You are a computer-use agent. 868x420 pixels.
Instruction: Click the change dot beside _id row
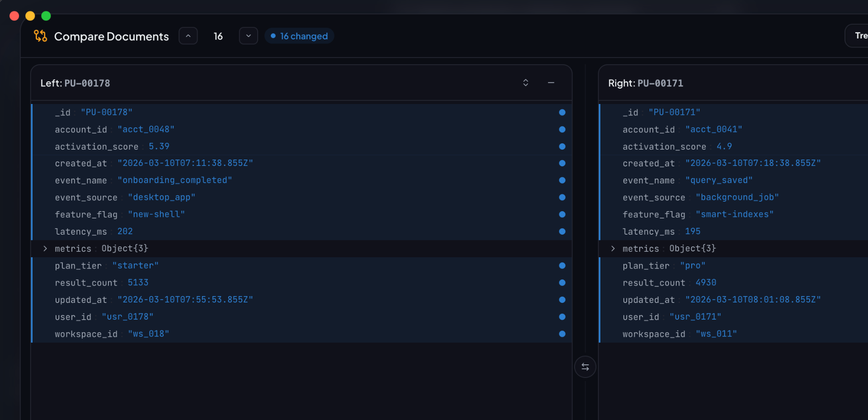click(x=562, y=113)
